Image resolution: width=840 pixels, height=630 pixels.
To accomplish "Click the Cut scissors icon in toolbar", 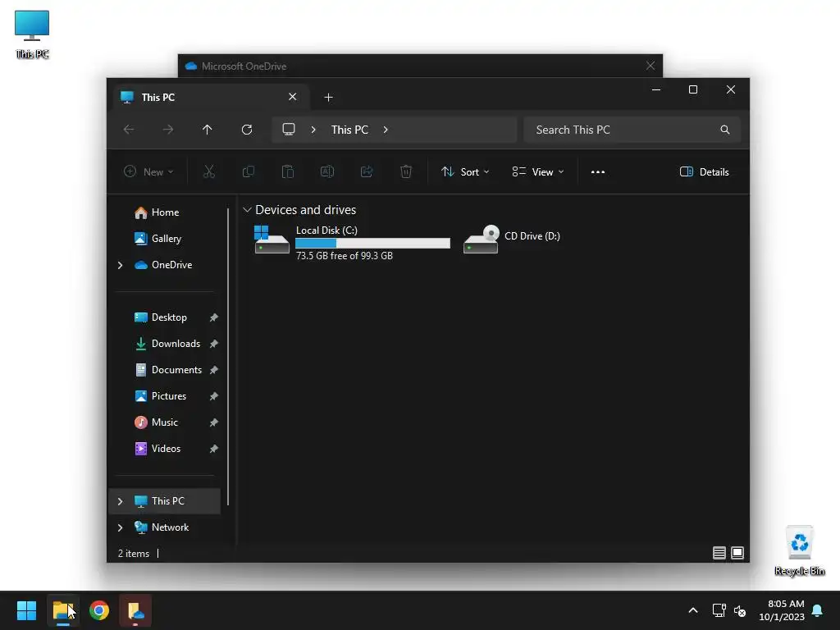I will [209, 172].
